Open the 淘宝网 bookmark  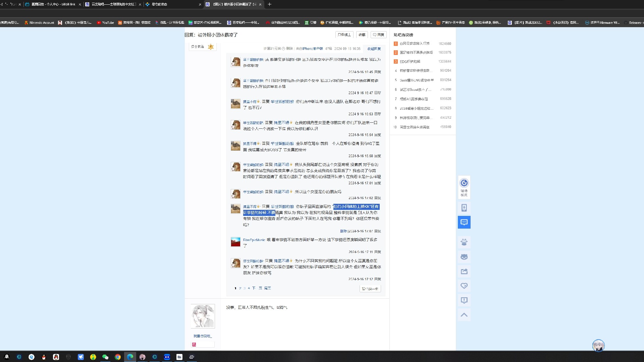(x=134, y=23)
